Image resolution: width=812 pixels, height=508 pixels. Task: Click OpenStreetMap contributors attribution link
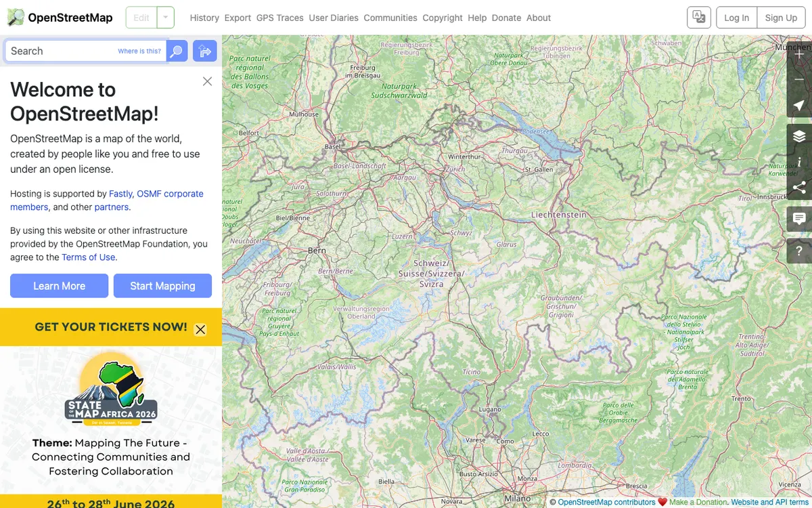606,502
